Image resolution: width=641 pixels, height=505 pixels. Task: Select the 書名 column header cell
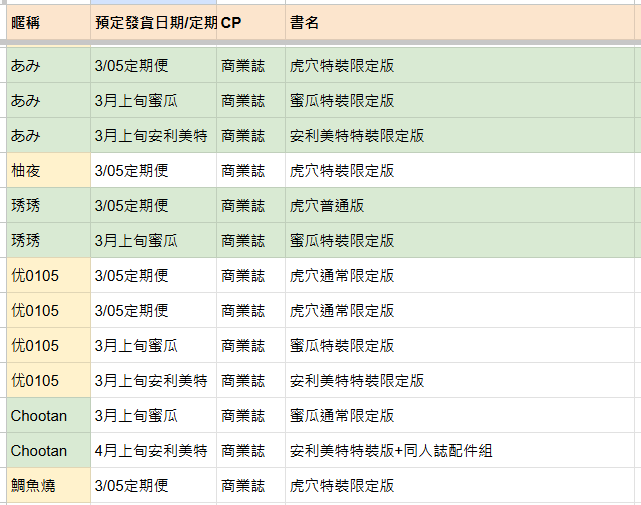(460, 22)
